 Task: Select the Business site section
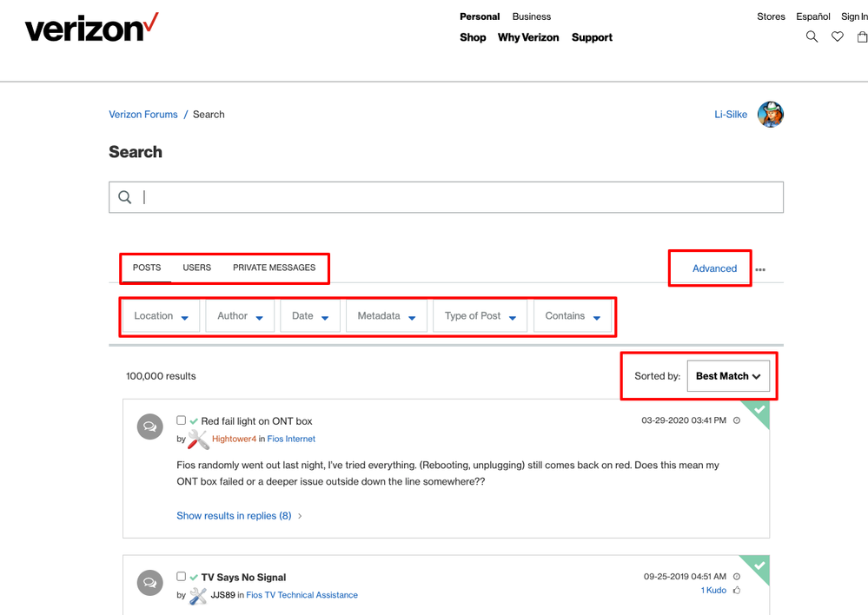[x=532, y=17]
